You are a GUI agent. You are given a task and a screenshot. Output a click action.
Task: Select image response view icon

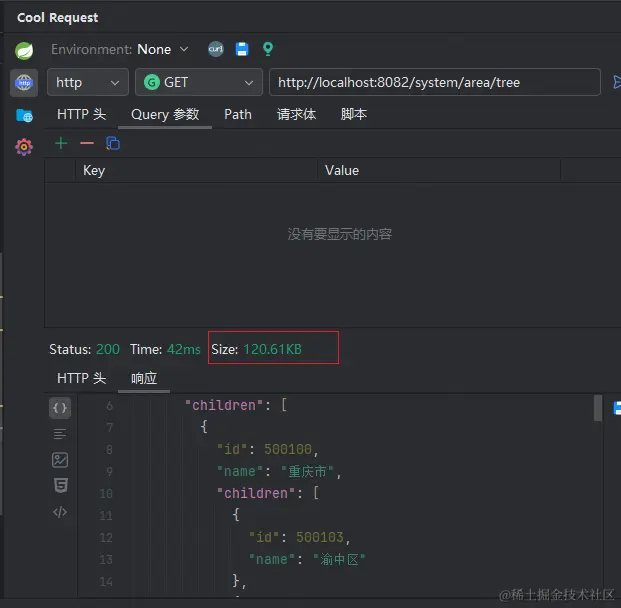tap(60, 460)
